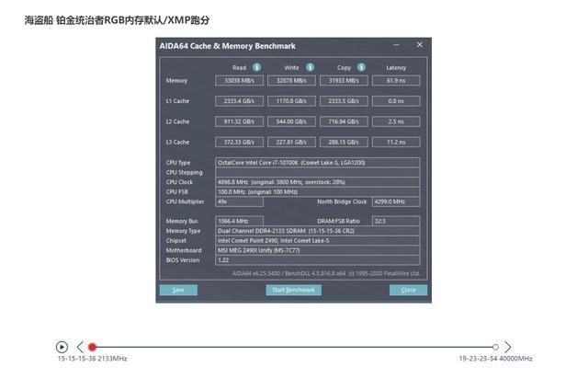Select L2 Cache write 544.00 GB/s

coord(291,121)
